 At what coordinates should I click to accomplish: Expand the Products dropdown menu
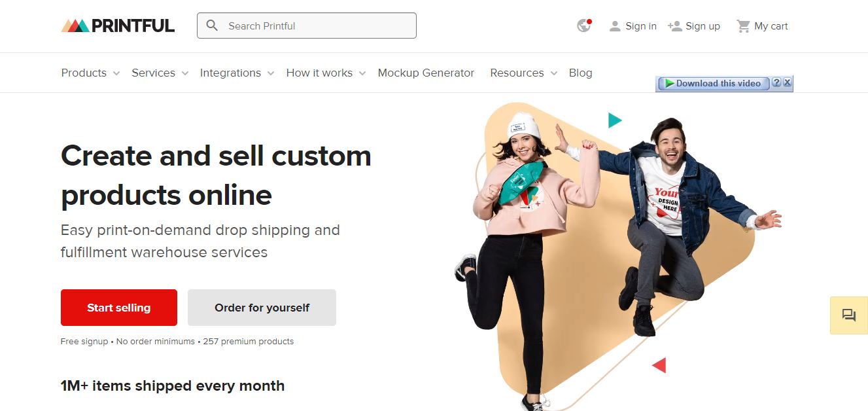[90, 73]
